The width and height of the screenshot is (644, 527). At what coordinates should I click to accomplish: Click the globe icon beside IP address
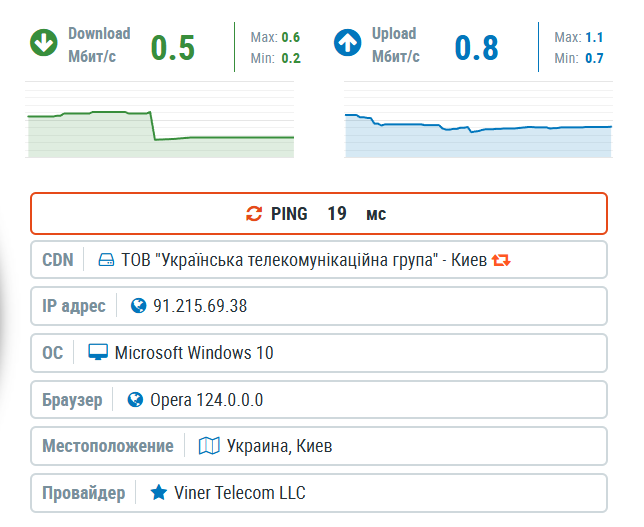tap(138, 306)
